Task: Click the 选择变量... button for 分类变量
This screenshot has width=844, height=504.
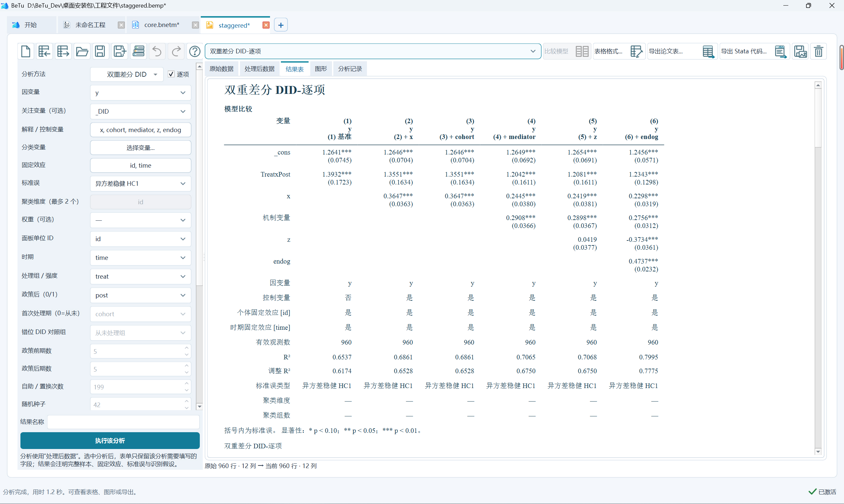Action: click(140, 148)
